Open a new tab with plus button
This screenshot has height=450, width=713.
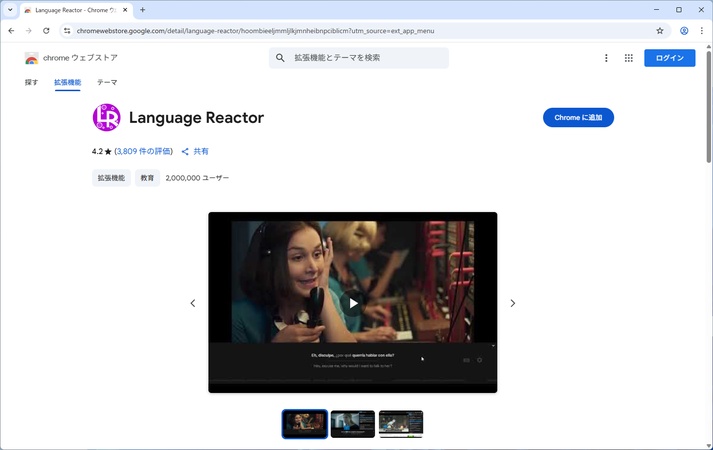[x=142, y=10]
